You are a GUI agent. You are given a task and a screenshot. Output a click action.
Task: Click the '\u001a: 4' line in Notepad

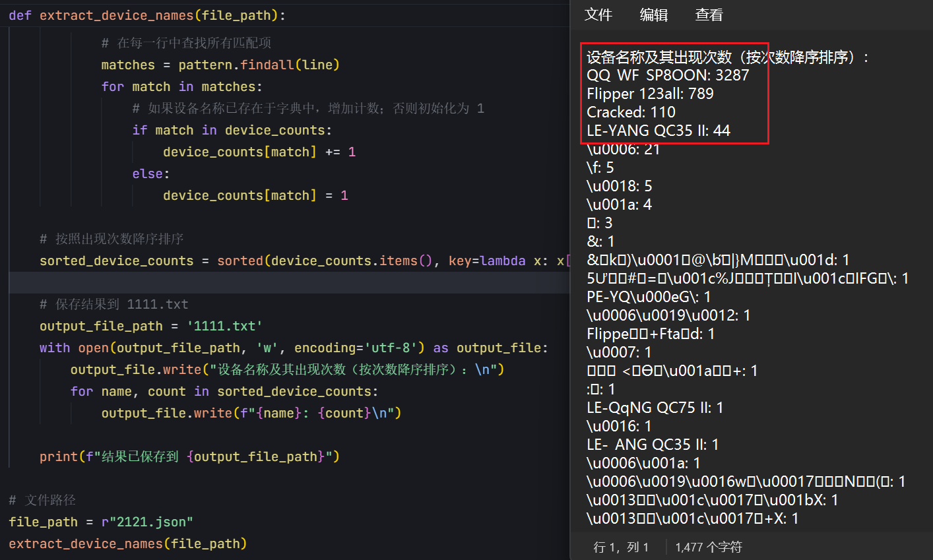[619, 204]
